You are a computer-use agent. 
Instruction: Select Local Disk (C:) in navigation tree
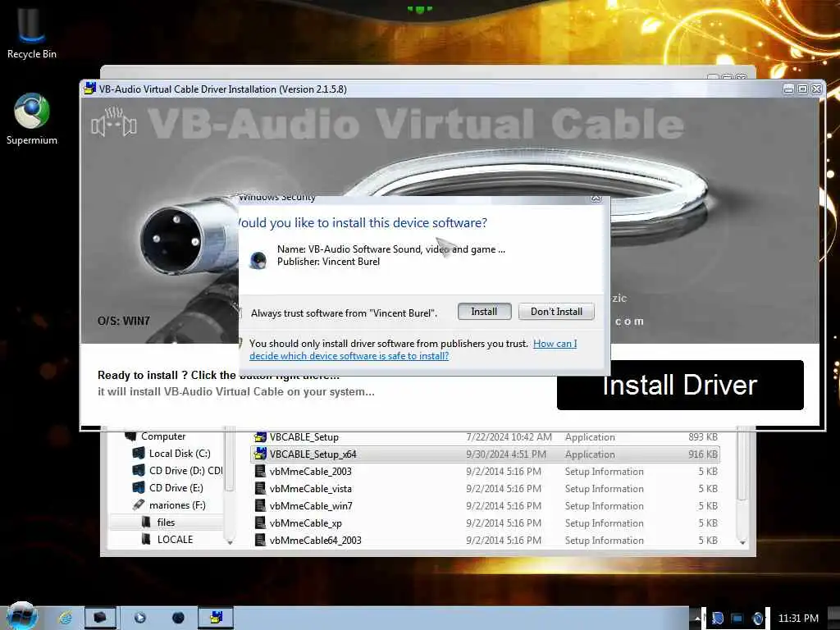(180, 453)
